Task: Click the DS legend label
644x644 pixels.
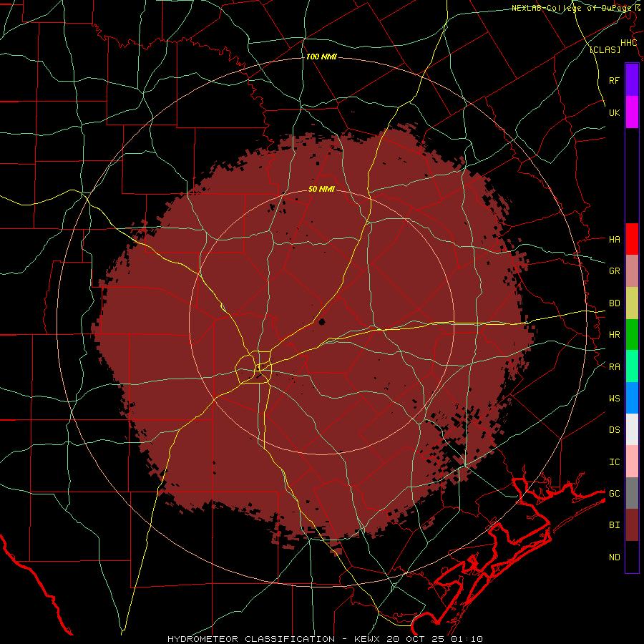Action: [614, 430]
